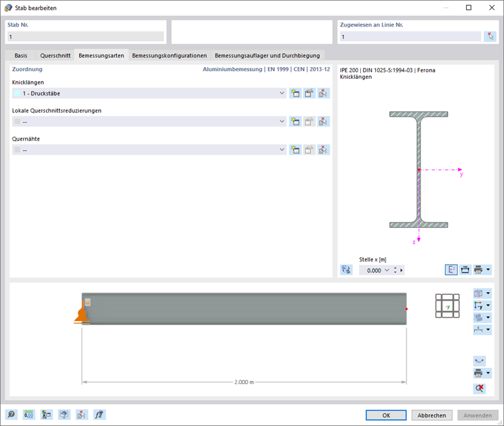Click the Anwenden button

coord(477,415)
